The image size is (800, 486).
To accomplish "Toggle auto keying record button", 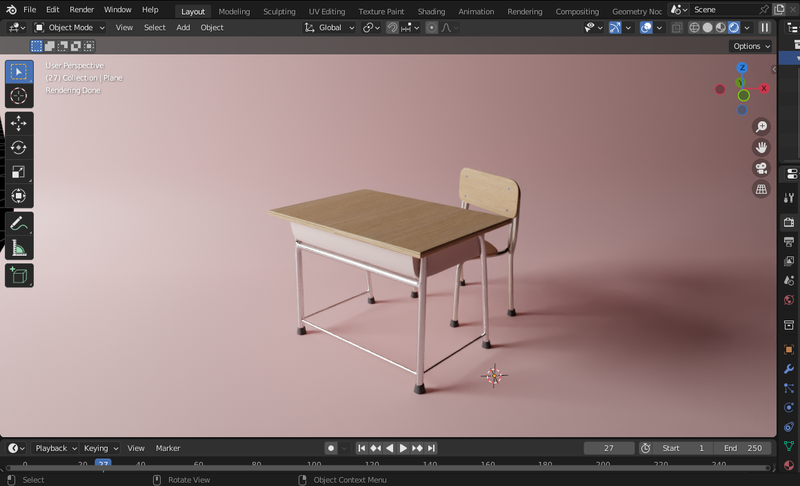I will click(x=331, y=448).
